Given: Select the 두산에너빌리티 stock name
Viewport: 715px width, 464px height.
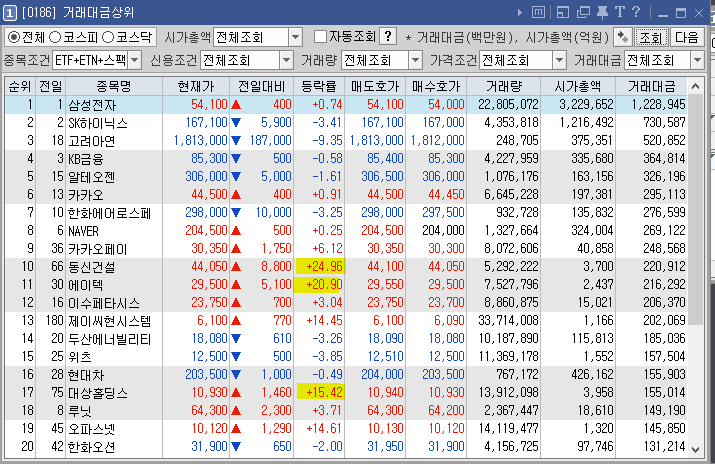Looking at the screenshot, I should tap(109, 339).
